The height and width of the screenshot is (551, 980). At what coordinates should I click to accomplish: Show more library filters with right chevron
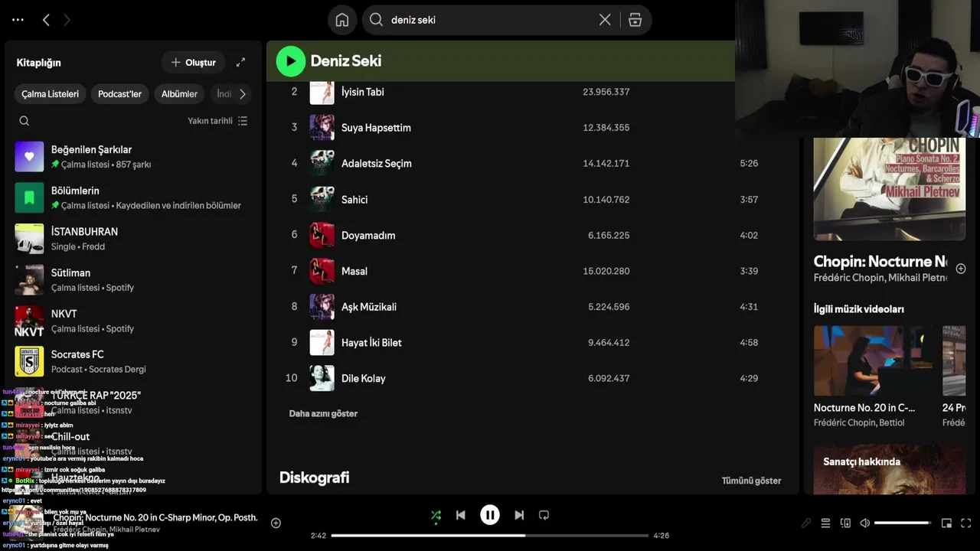point(243,94)
